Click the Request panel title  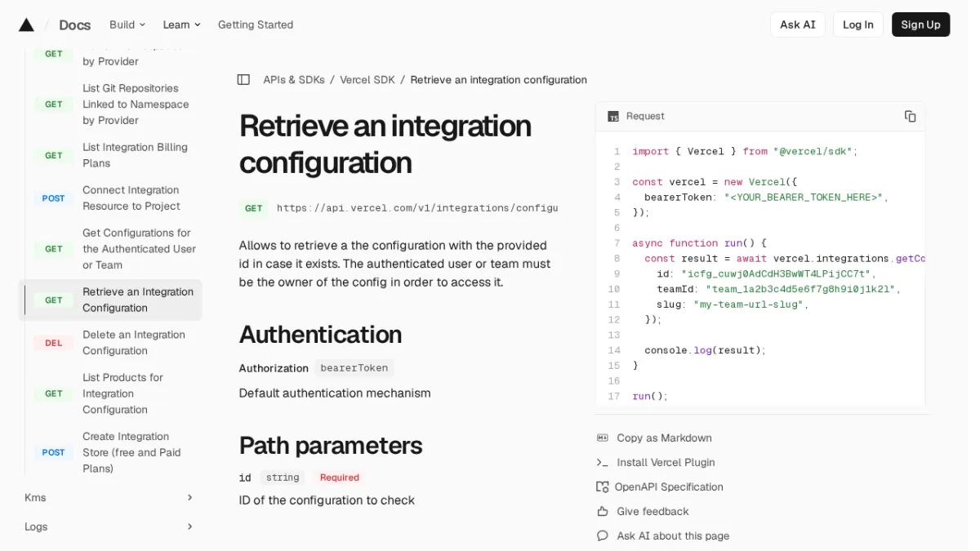coord(645,116)
